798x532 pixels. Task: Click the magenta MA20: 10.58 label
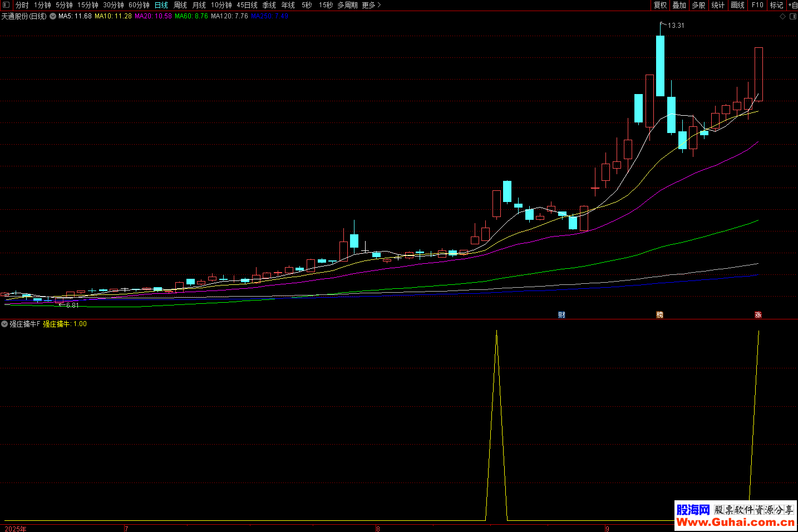153,17
